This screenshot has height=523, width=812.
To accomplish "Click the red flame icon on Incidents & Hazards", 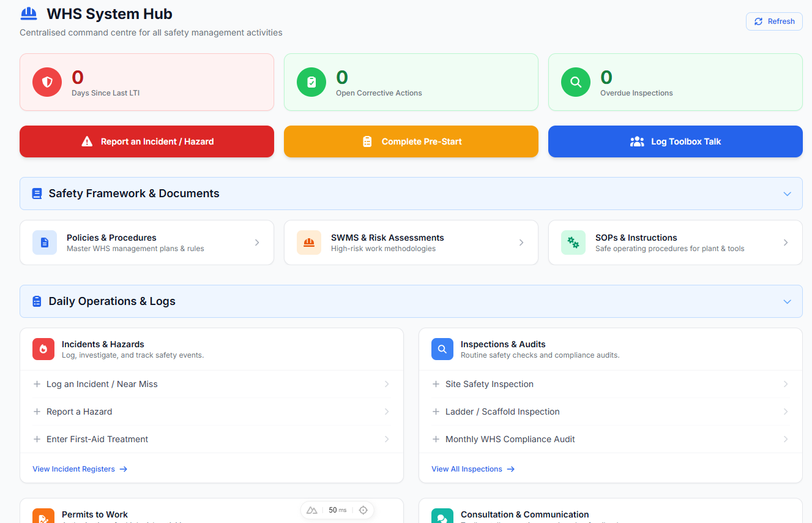I will [43, 349].
